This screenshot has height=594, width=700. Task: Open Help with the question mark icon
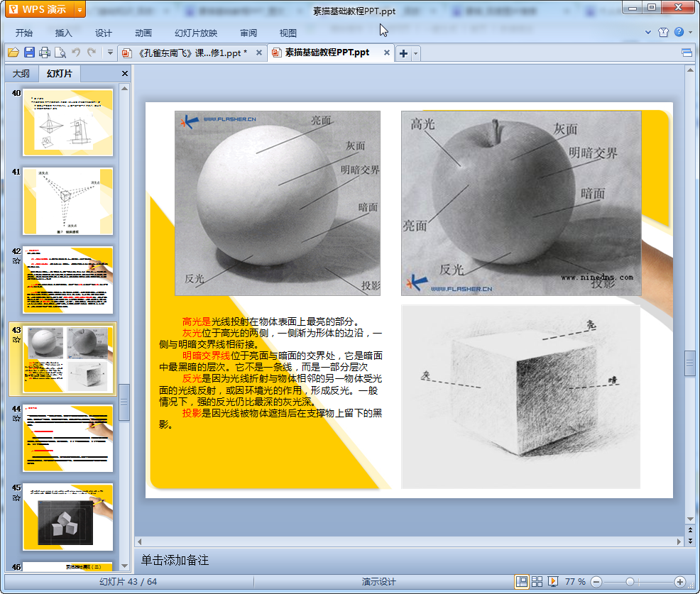679,32
